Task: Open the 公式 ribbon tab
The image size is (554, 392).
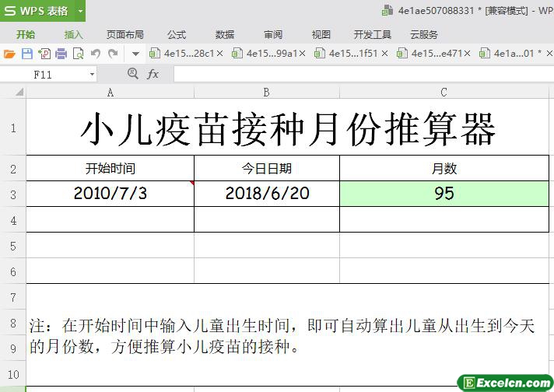Action: tap(177, 34)
